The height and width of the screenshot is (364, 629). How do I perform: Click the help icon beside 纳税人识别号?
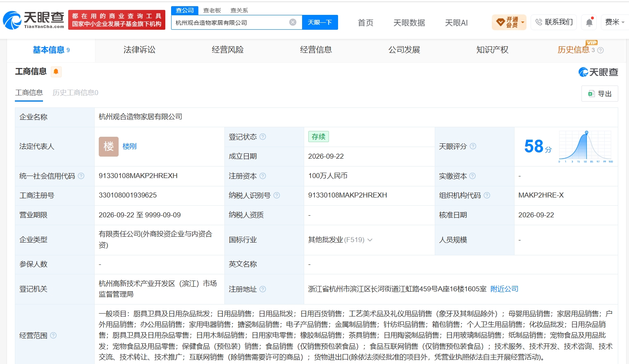[277, 195]
